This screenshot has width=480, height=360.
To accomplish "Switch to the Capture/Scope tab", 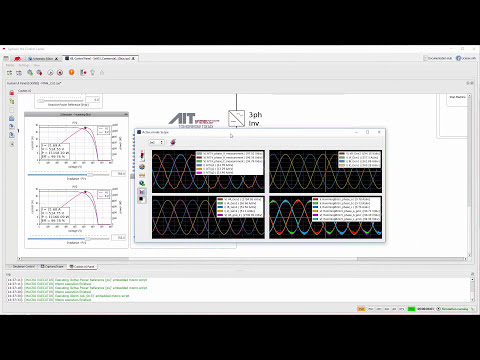I will pyautogui.click(x=52, y=267).
